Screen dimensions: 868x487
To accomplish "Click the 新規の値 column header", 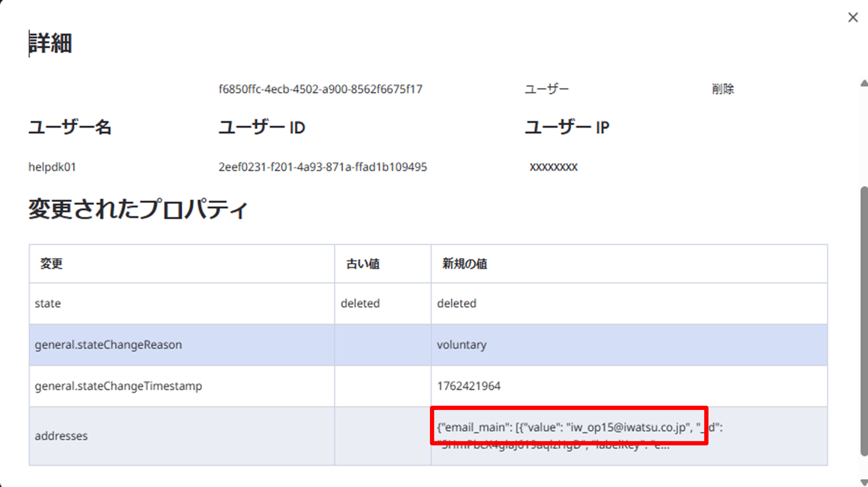I will [x=464, y=263].
